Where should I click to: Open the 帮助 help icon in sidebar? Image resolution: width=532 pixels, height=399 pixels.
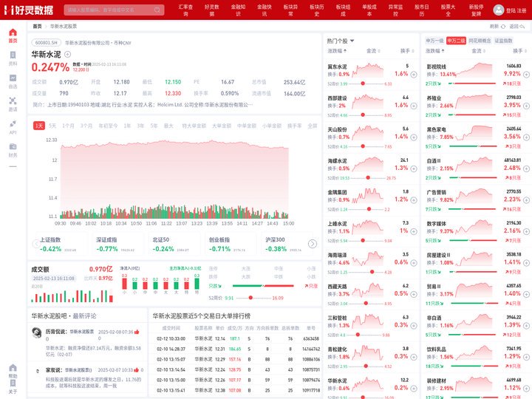13,368
